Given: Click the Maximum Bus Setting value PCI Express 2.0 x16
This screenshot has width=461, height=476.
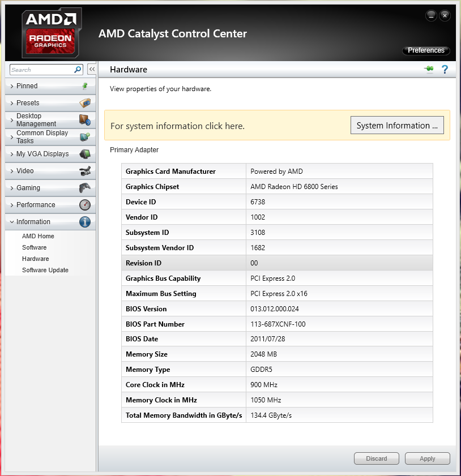Looking at the screenshot, I should click(x=279, y=294).
